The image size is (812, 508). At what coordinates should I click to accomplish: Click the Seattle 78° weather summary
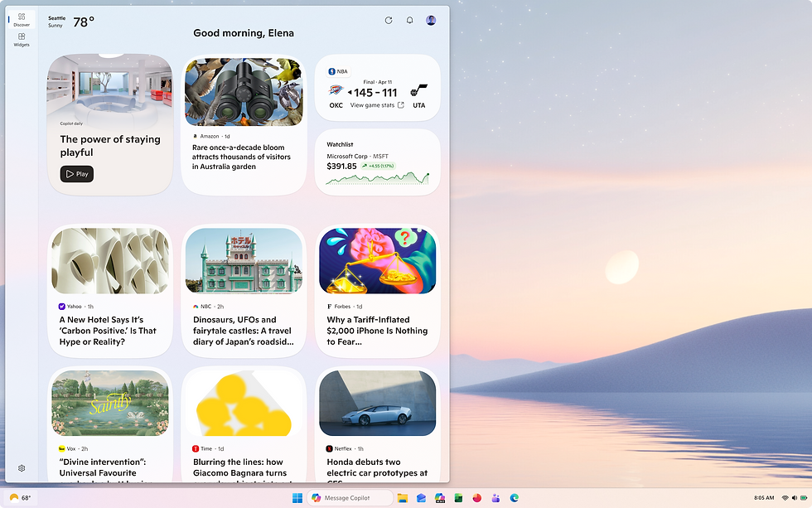(x=71, y=22)
